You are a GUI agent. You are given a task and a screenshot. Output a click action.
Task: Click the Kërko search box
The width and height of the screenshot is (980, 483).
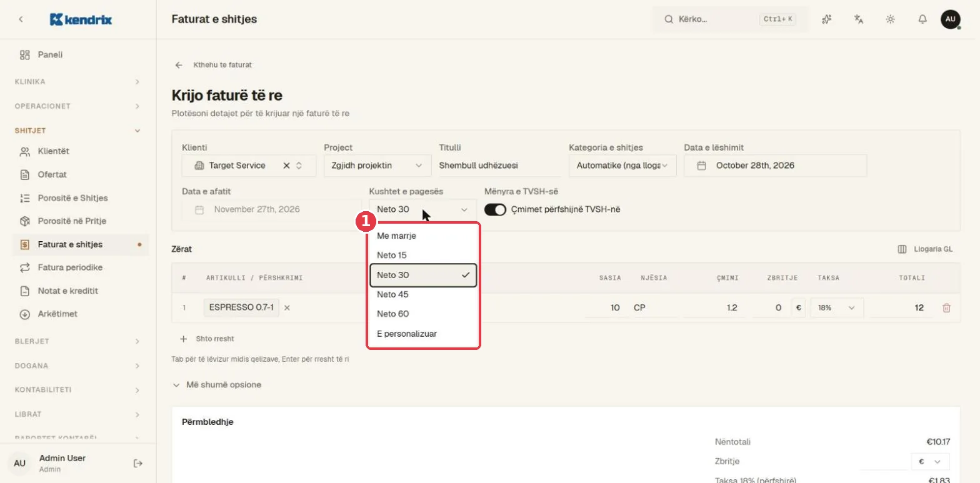729,19
